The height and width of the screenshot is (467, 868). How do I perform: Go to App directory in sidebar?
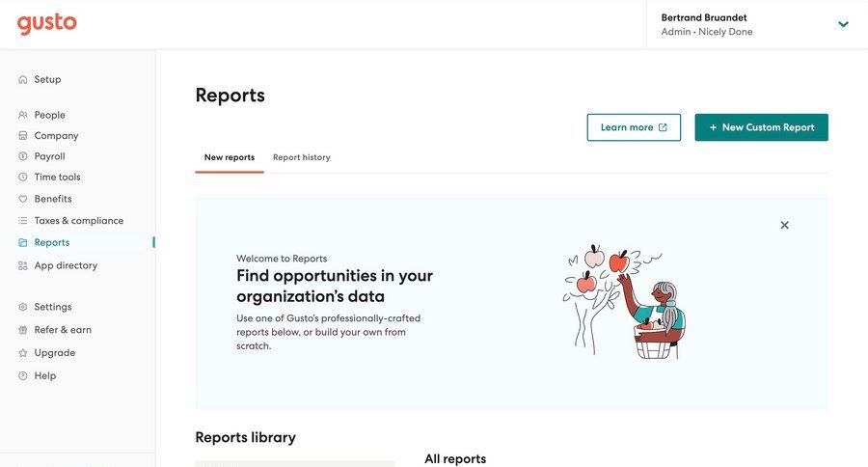tap(66, 265)
